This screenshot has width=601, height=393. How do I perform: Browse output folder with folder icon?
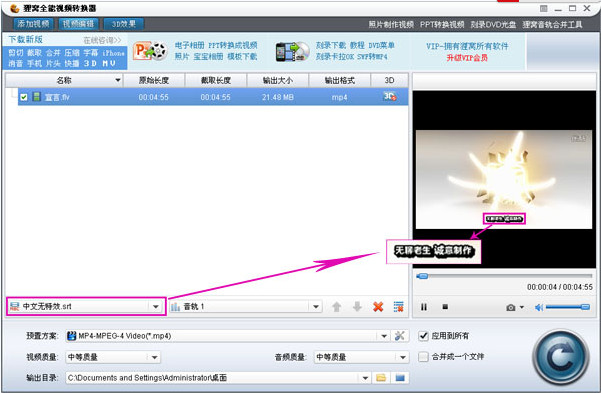point(381,378)
